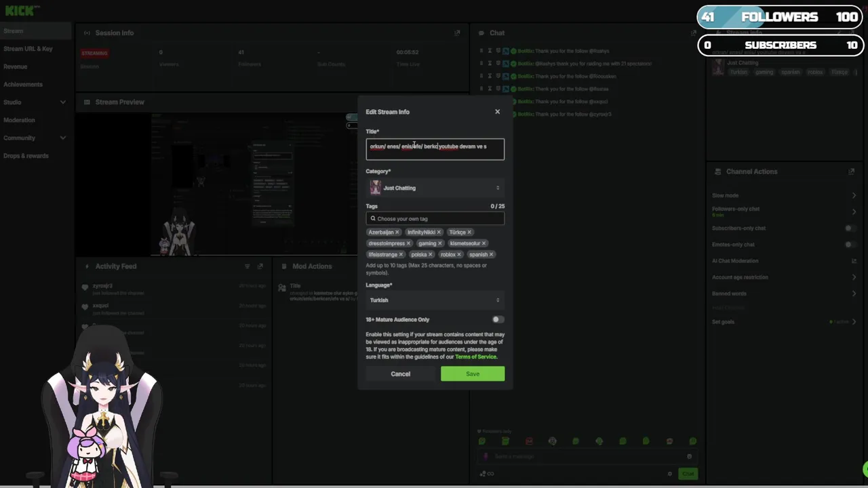Open the AI Chat Moderation external link
This screenshot has height=488, width=868.
coord(854,261)
